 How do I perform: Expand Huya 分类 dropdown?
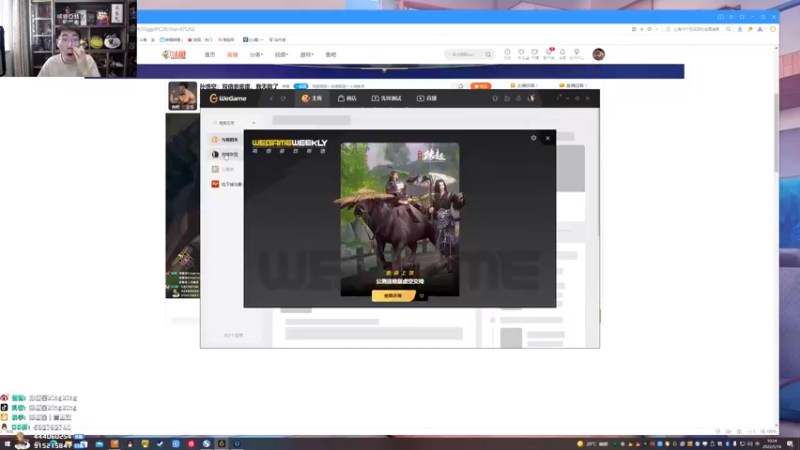pyautogui.click(x=256, y=55)
